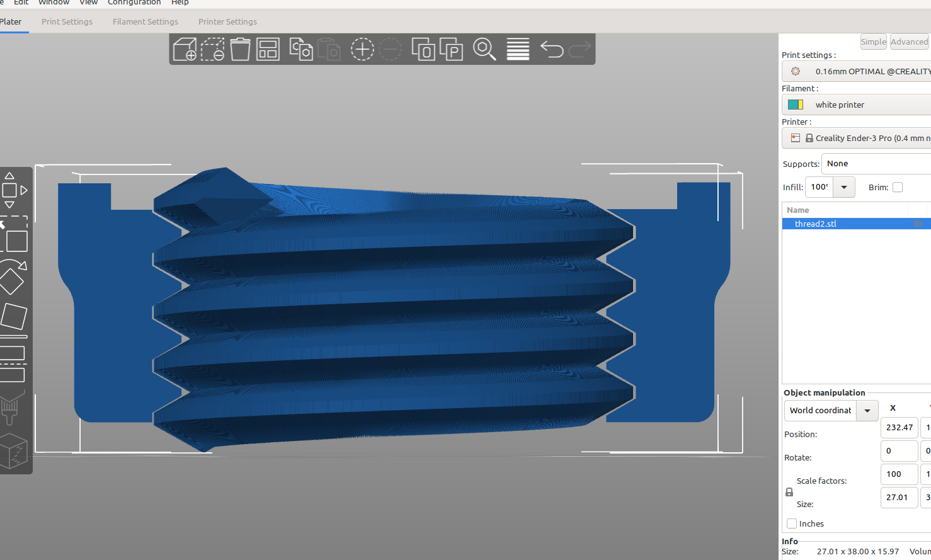The width and height of the screenshot is (931, 560).
Task: Enable the Brim checkbox
Action: click(897, 187)
